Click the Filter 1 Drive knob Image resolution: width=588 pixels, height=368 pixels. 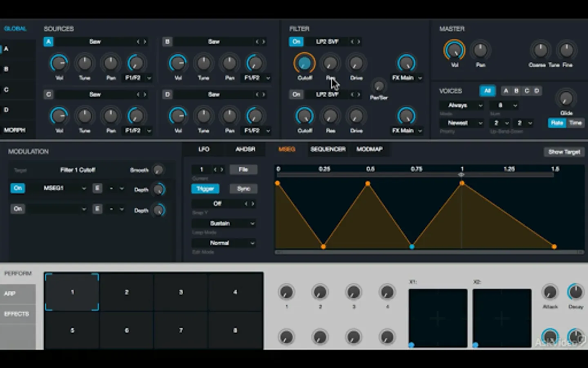click(x=356, y=63)
